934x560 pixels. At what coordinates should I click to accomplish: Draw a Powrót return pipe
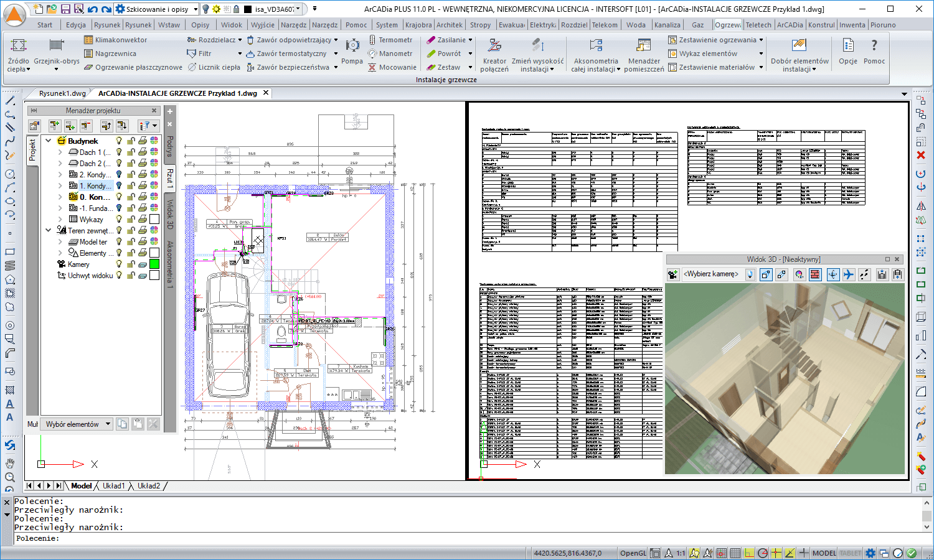444,54
